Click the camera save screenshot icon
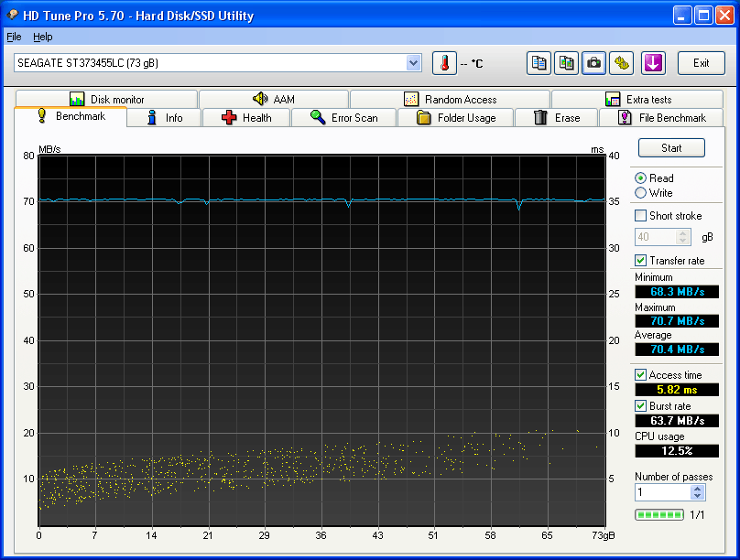The height and width of the screenshot is (560, 740). point(594,63)
